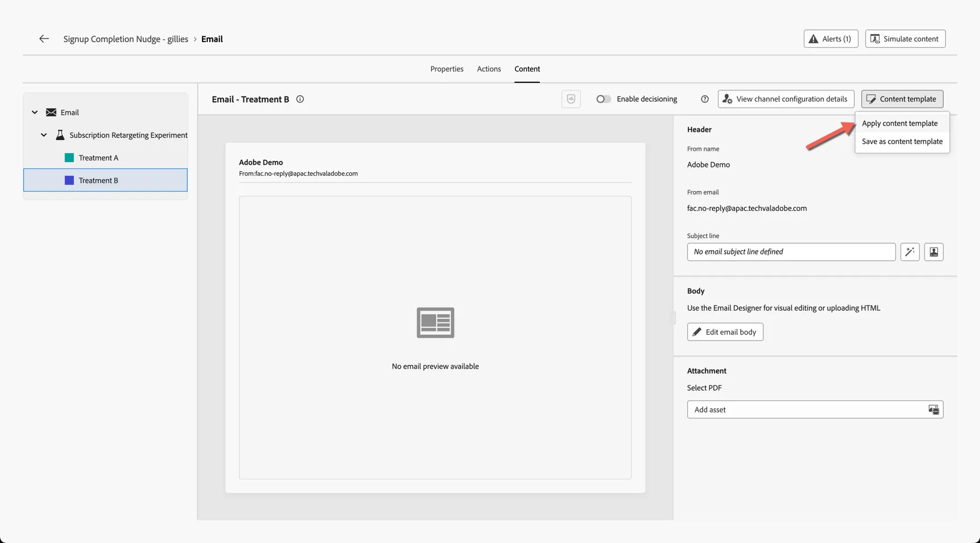Viewport: 980px width, 543px height.
Task: Select Treatment B in the tree
Action: click(x=105, y=180)
